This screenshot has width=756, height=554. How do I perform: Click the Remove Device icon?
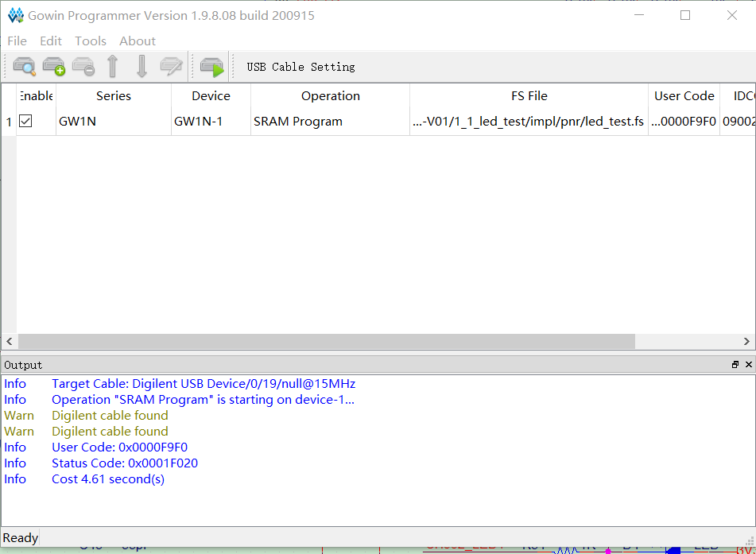tap(83, 67)
